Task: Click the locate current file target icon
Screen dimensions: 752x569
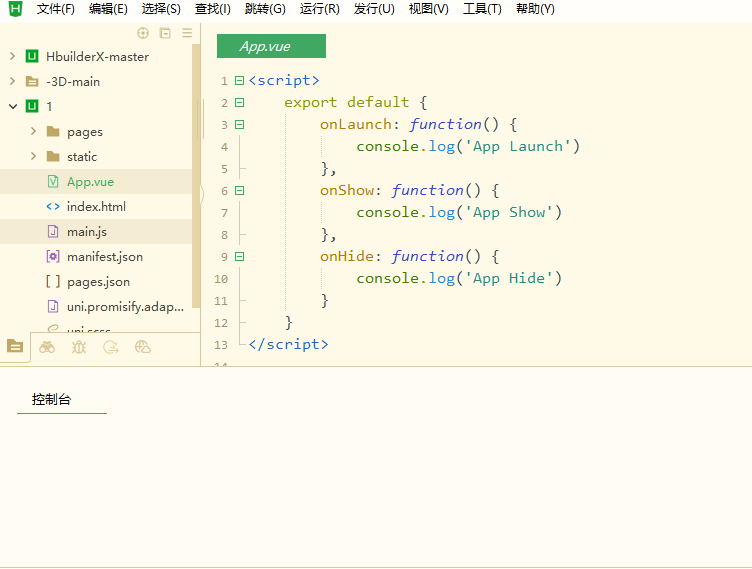Action: (143, 33)
